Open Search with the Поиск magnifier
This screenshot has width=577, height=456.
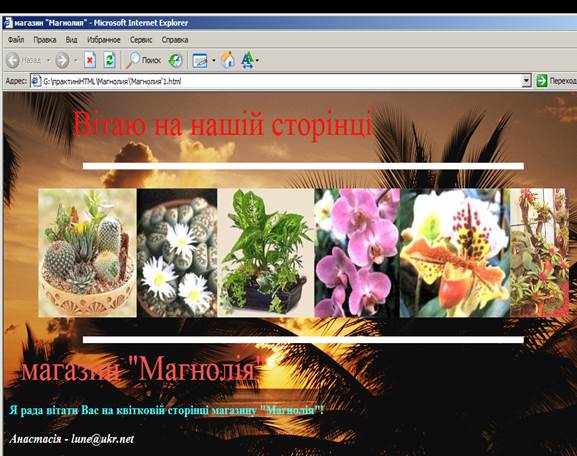143,60
